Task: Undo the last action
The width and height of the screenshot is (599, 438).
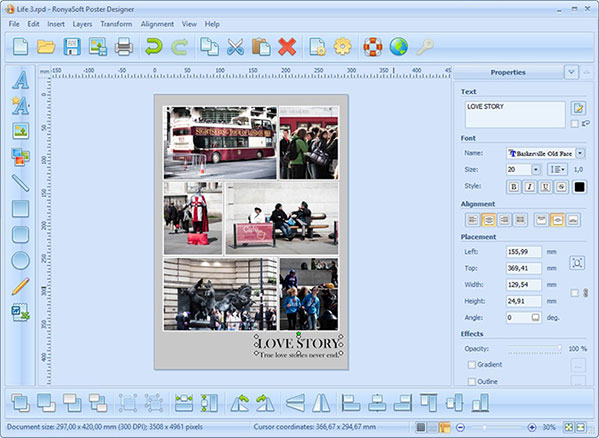Action: (154, 47)
